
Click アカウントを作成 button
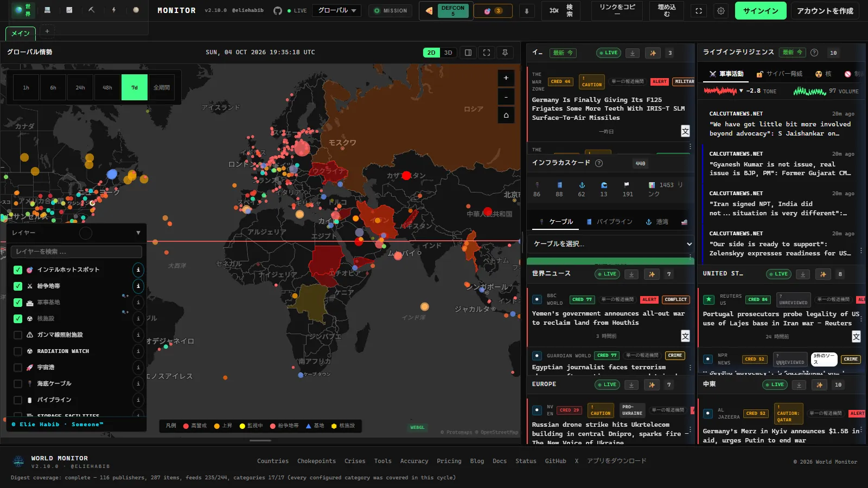(825, 11)
